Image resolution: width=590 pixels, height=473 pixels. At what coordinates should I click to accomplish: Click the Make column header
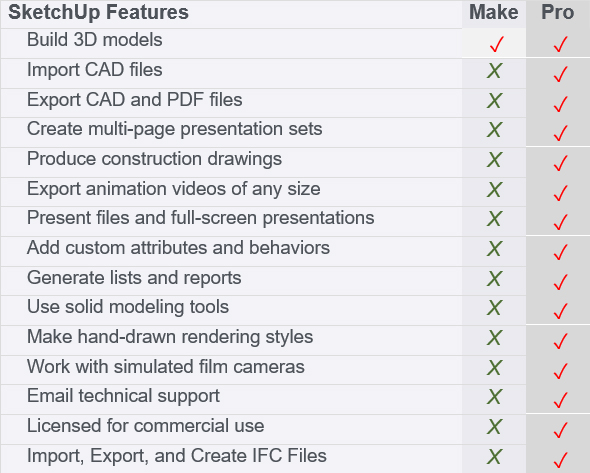click(494, 12)
